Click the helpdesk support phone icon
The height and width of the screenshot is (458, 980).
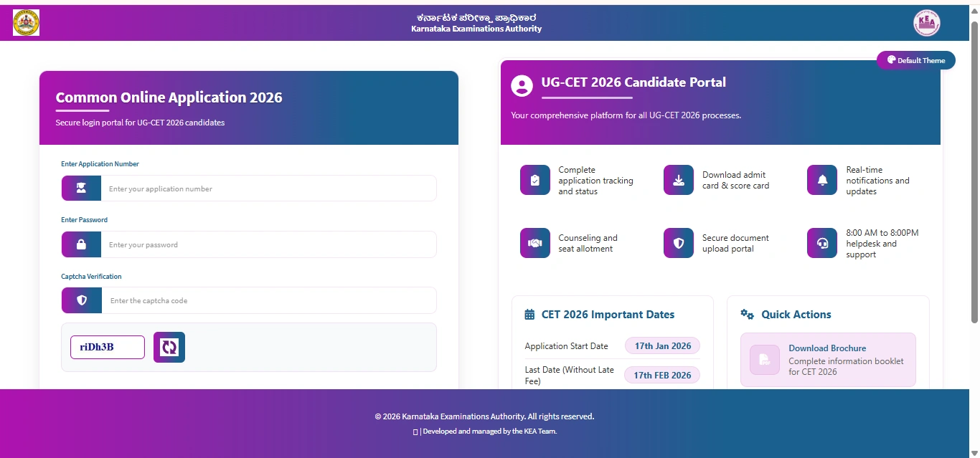point(821,243)
